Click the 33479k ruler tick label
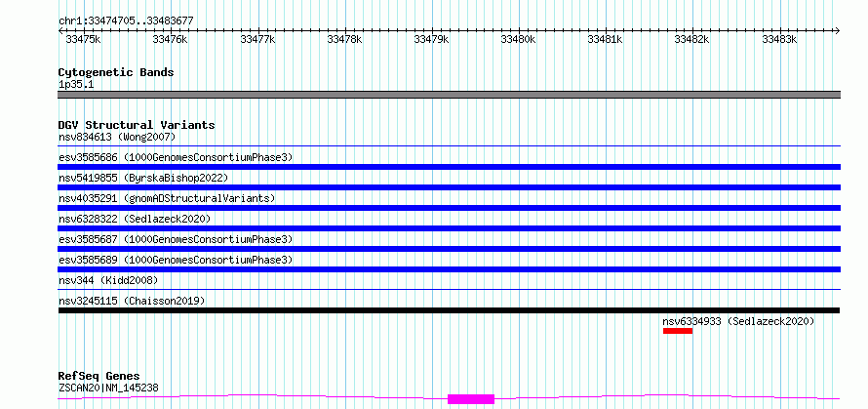Viewport: 868px width, 409px height. 431,39
